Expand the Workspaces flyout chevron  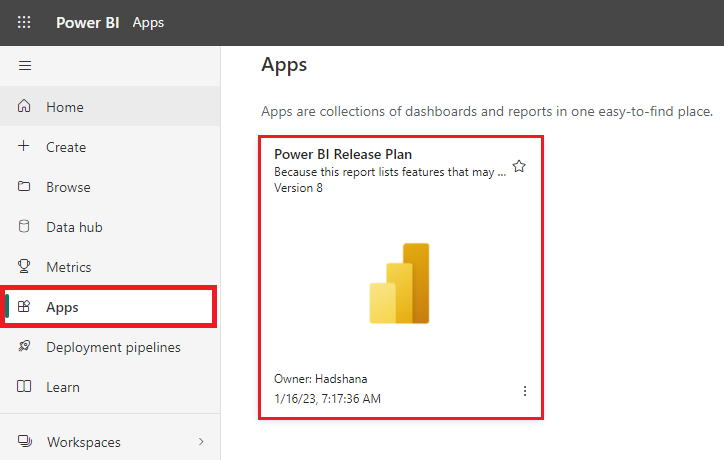pos(201,442)
